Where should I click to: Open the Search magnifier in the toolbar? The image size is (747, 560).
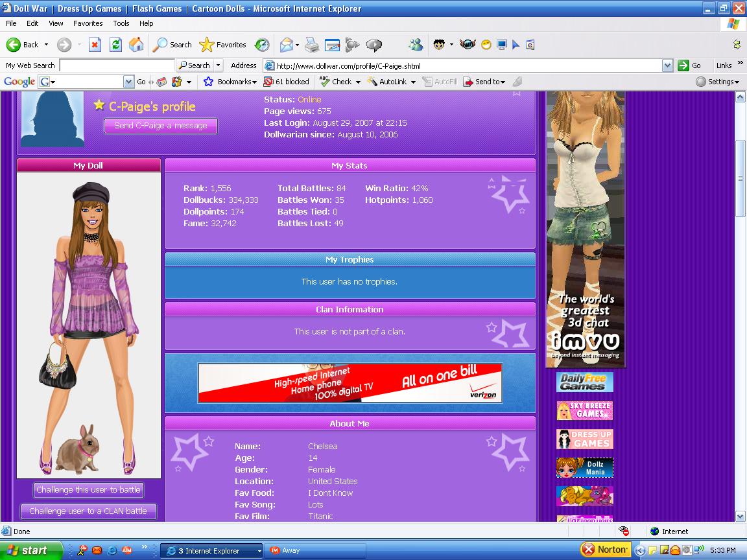[x=171, y=45]
